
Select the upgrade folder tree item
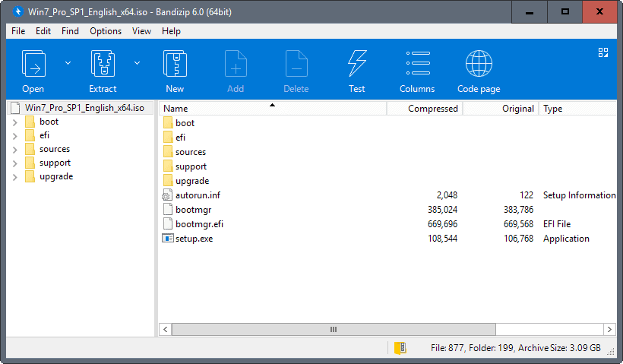(56, 176)
